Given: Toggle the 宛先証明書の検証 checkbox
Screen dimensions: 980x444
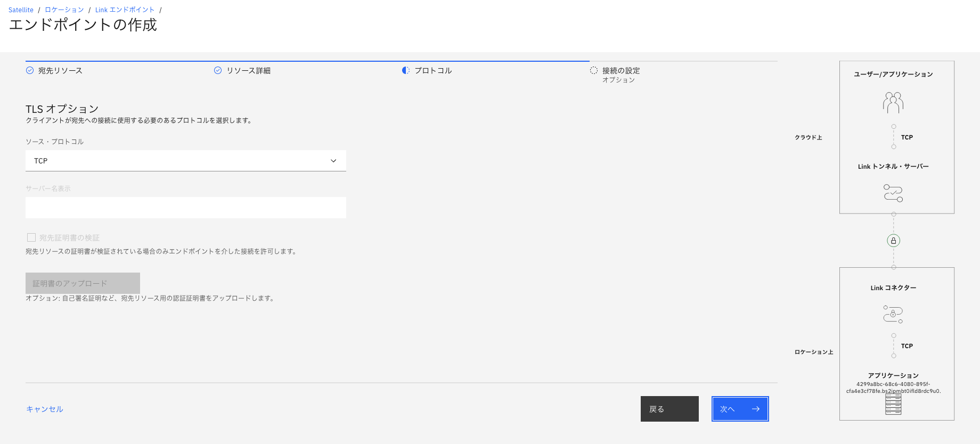Looking at the screenshot, I should tap(31, 237).
